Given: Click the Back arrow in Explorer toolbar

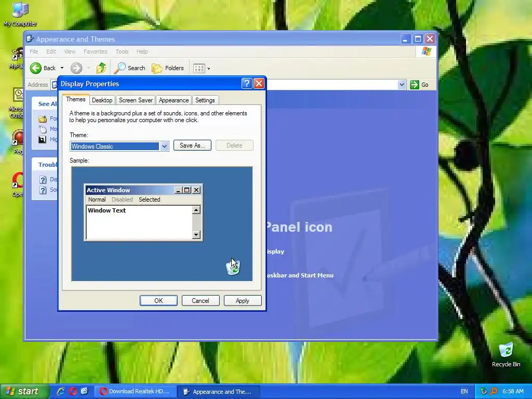Looking at the screenshot, I should pyautogui.click(x=36, y=68).
